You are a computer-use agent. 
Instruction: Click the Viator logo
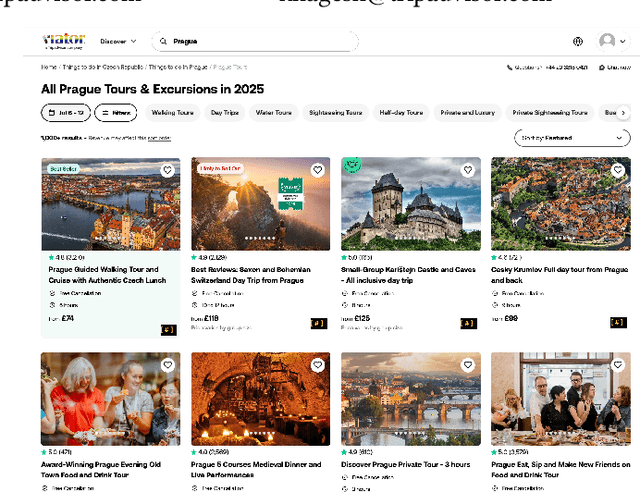63,41
